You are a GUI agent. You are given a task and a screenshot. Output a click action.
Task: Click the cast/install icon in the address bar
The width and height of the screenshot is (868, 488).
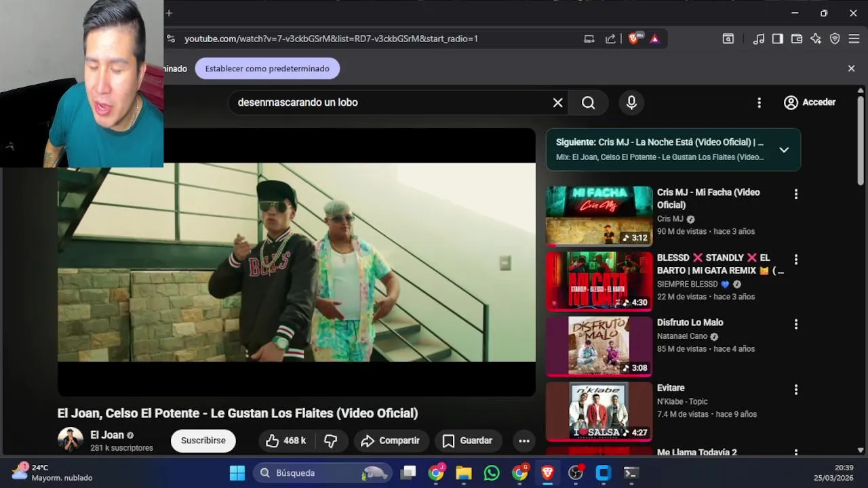point(589,39)
